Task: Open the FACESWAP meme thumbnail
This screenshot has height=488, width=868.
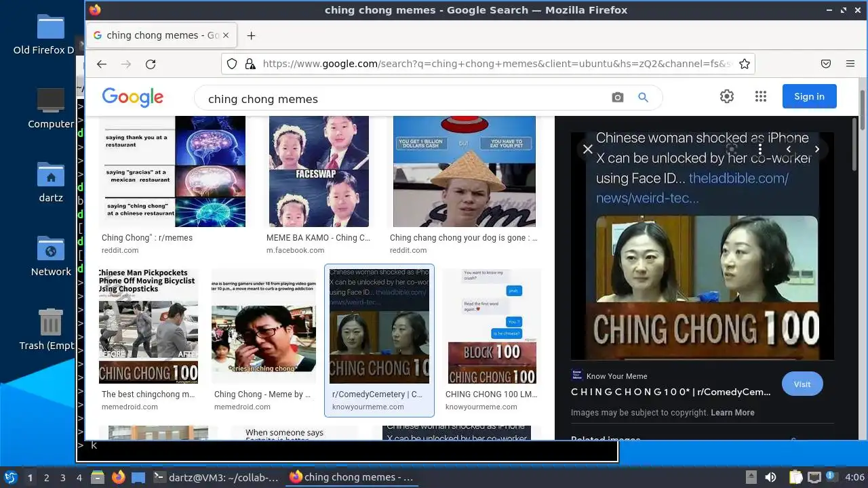Action: pos(319,171)
